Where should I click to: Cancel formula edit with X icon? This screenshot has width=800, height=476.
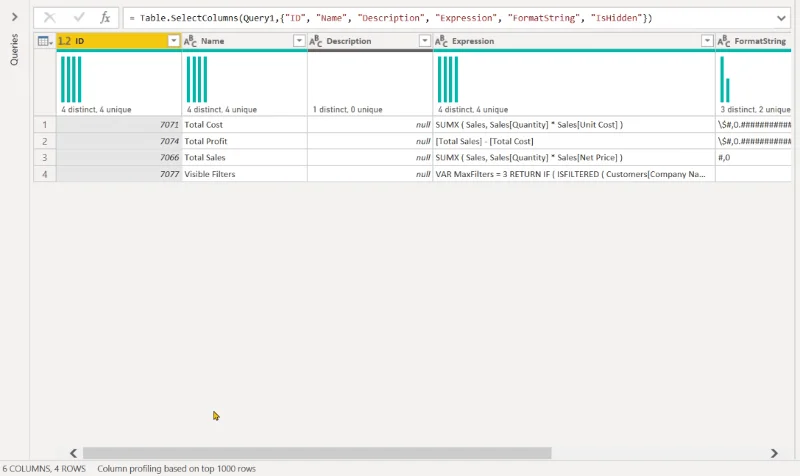tap(49, 18)
